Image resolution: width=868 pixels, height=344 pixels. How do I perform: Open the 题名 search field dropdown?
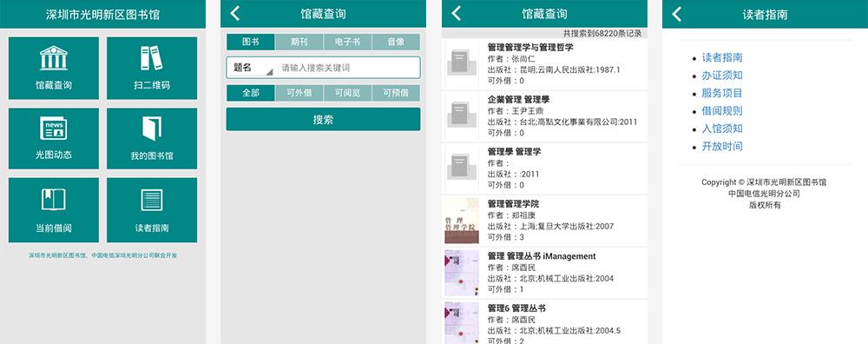(253, 68)
